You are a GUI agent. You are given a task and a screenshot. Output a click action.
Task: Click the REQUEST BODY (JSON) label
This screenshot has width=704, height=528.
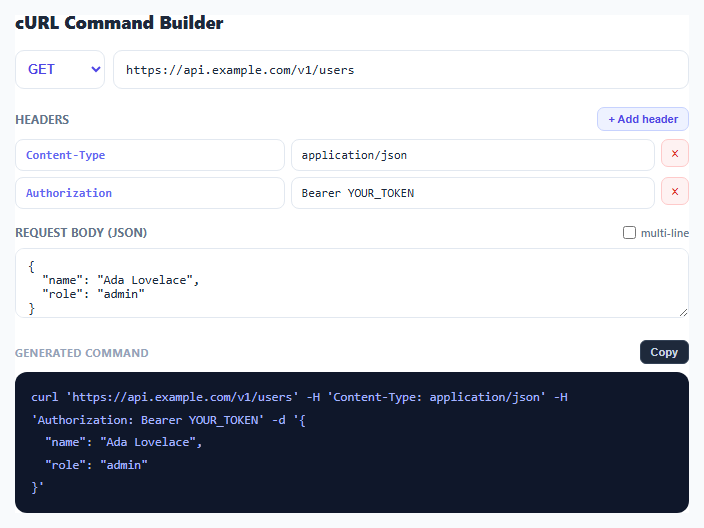[x=81, y=233]
